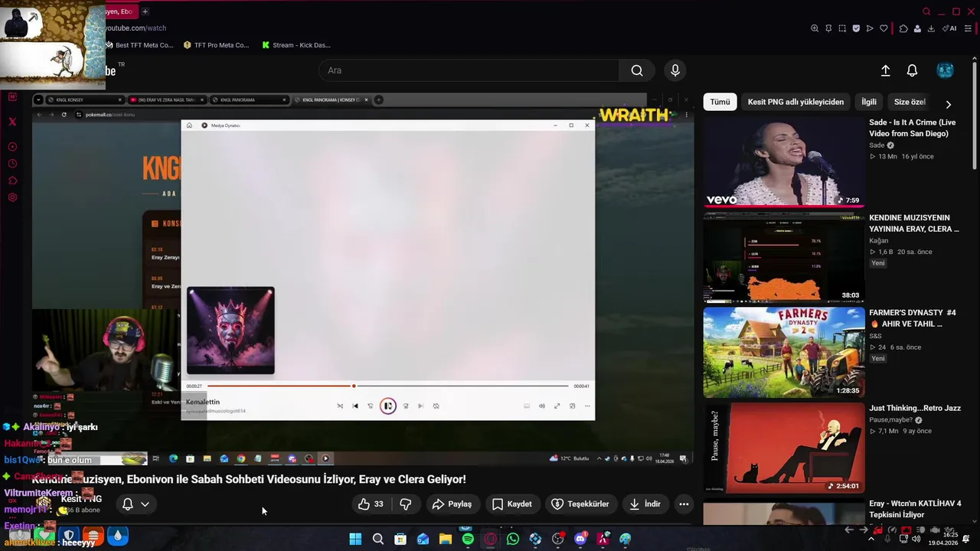Open Discord from the taskbar

(x=580, y=539)
